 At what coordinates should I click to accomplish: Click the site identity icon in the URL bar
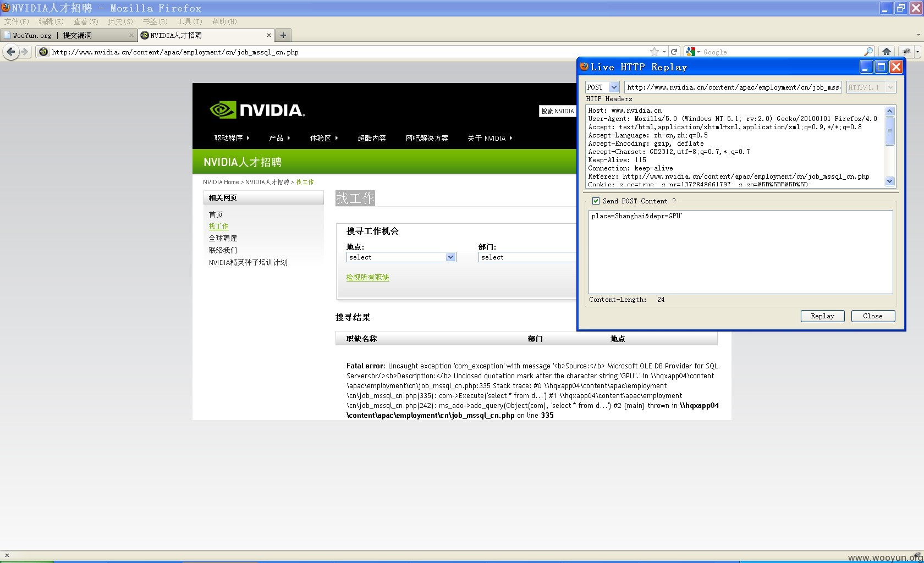click(43, 52)
